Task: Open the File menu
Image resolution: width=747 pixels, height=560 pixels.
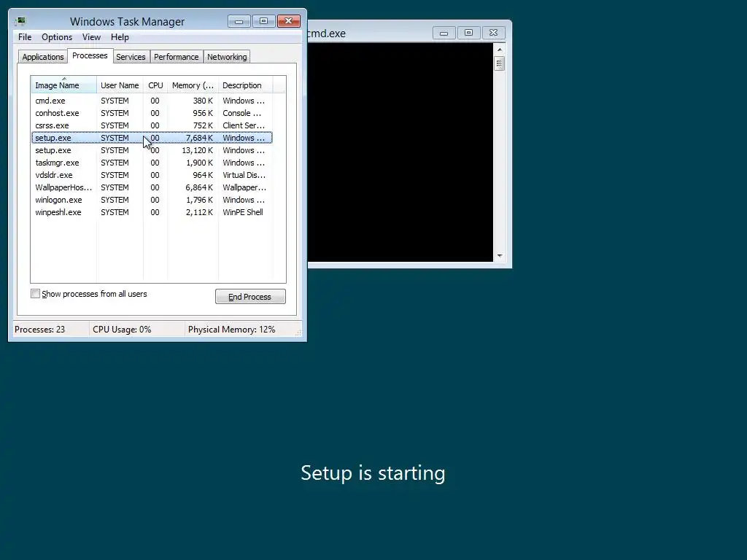Action: pyautogui.click(x=25, y=37)
